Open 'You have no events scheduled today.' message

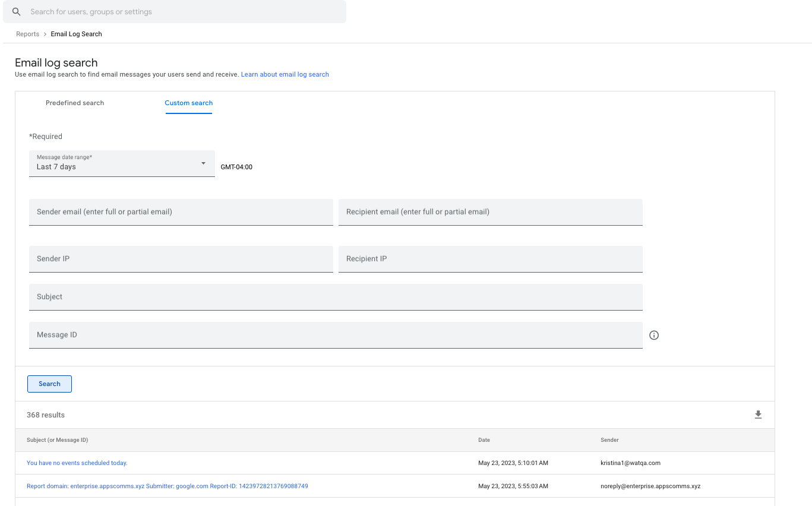click(77, 463)
